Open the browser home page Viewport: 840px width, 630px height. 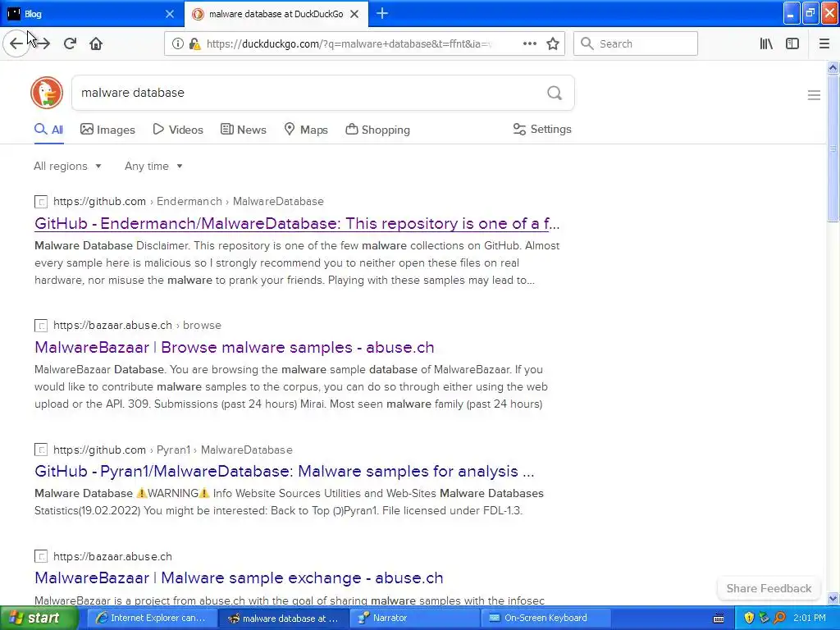[96, 43]
